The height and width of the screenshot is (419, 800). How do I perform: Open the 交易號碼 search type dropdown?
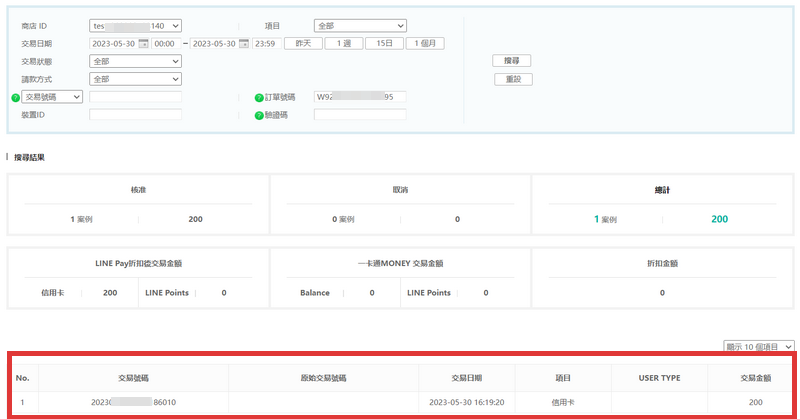point(53,97)
